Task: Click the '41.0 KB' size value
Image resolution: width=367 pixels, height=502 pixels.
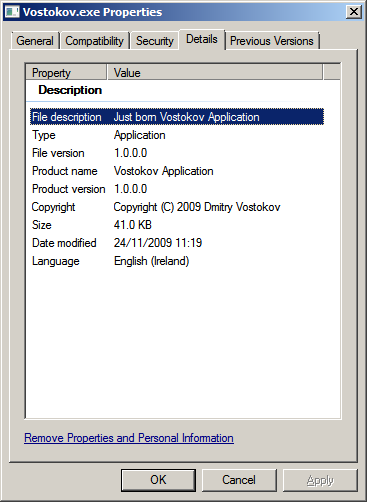Action: point(133,225)
